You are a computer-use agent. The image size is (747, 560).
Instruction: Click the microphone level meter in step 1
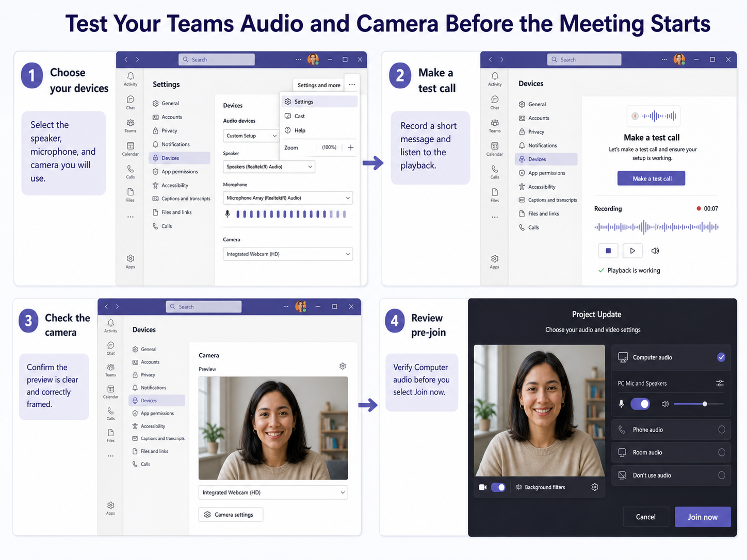[x=291, y=214]
